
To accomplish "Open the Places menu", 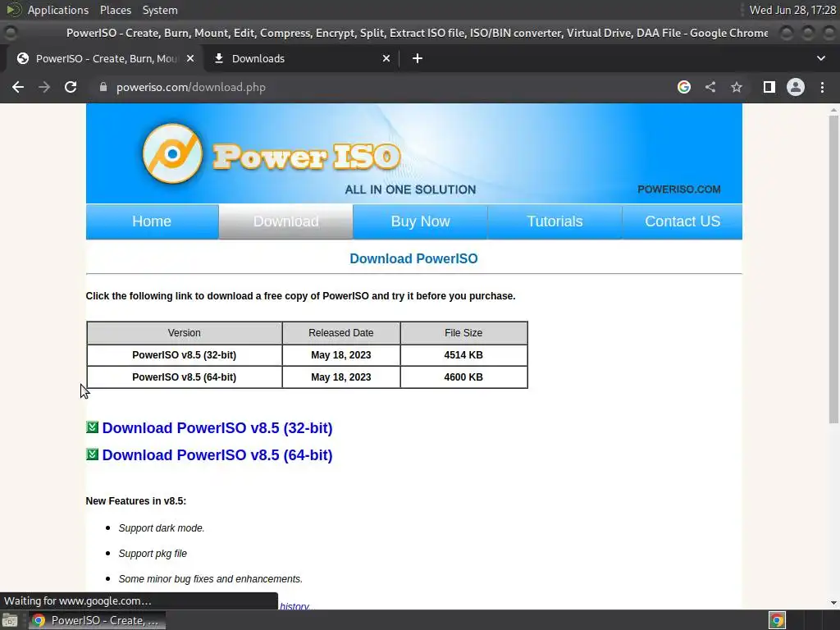I will click(x=115, y=10).
